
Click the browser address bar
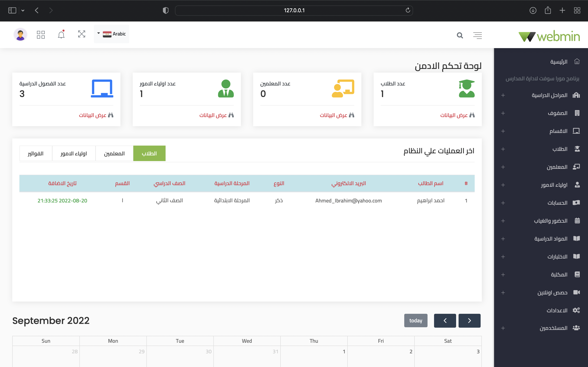pos(294,10)
